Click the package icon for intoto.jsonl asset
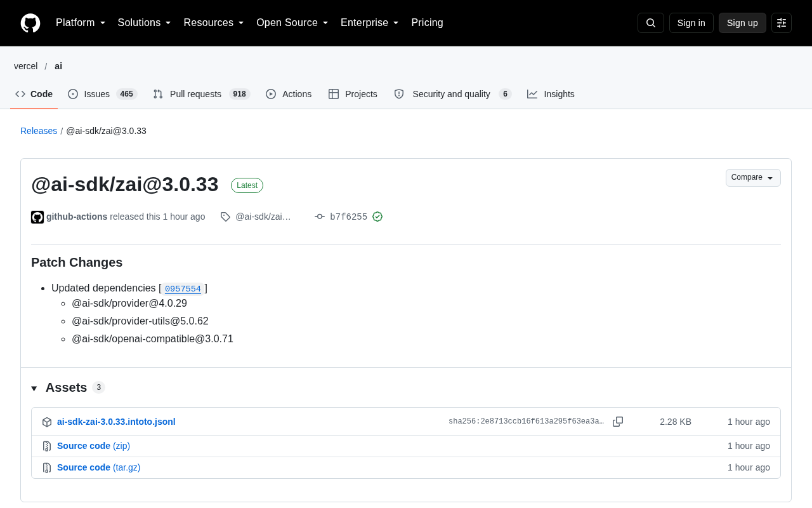Image resolution: width=812 pixels, height=508 pixels. pos(47,422)
